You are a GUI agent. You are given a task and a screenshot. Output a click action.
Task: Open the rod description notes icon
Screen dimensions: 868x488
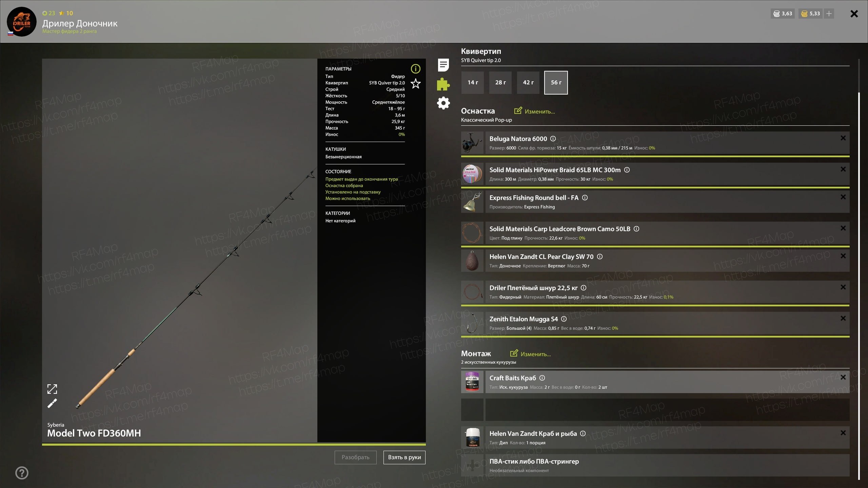(x=443, y=65)
